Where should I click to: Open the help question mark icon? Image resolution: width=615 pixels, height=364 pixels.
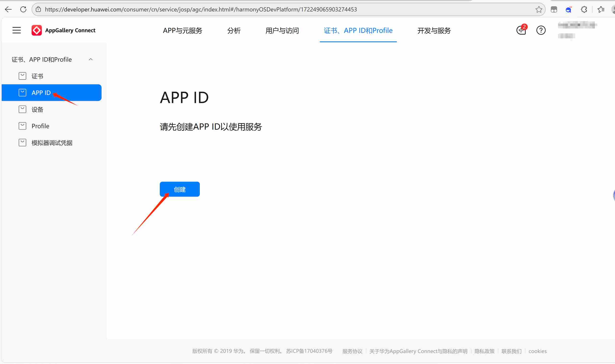coord(541,30)
